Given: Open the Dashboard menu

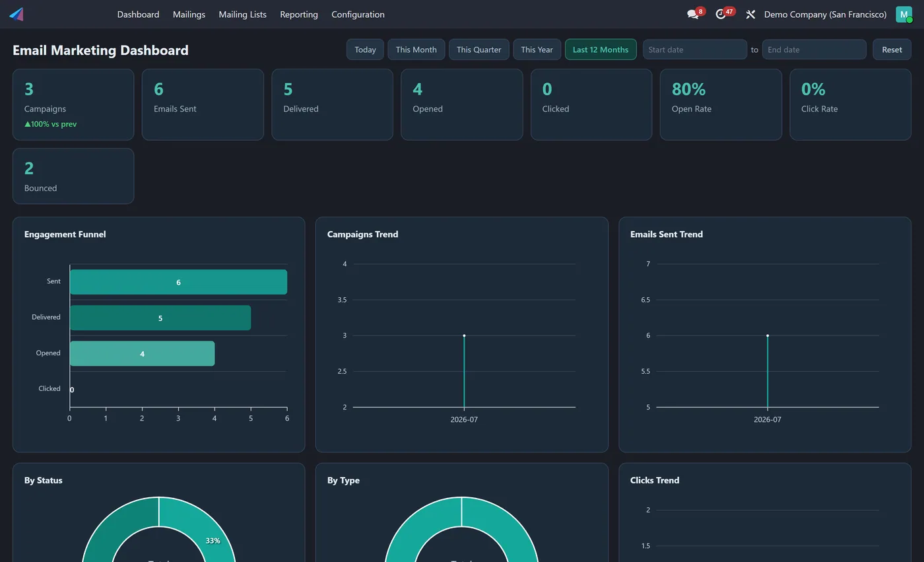Looking at the screenshot, I should [x=138, y=14].
